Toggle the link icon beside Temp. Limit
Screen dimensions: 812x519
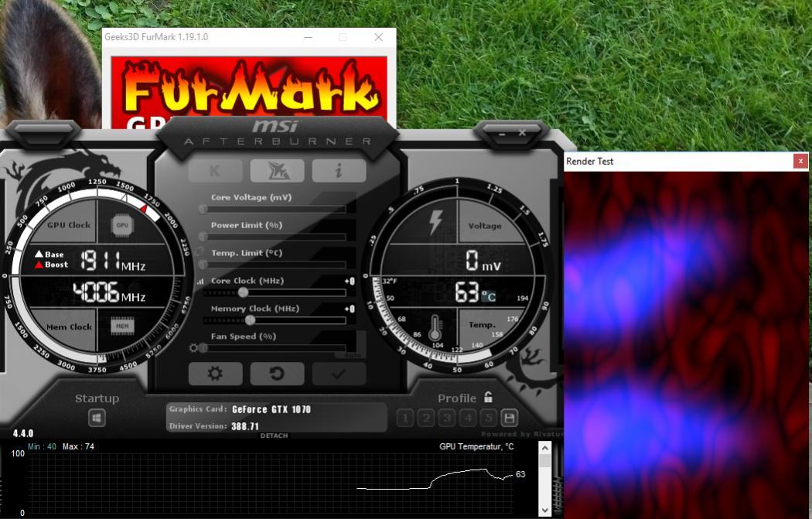click(200, 251)
